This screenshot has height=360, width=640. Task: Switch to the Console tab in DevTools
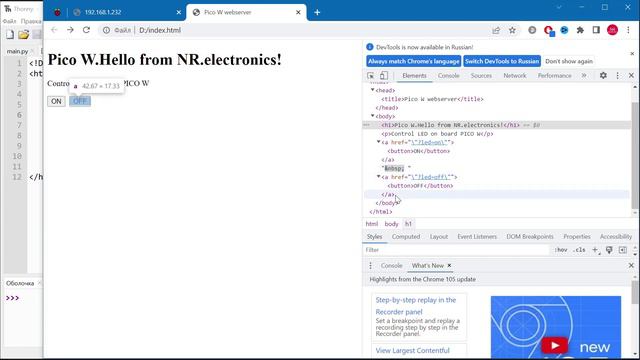click(x=449, y=76)
